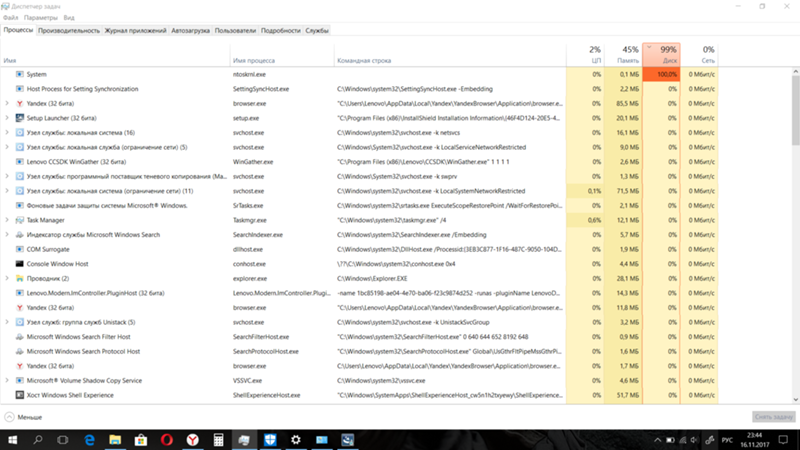Sort by the ЦП column header
The height and width of the screenshot is (450, 800).
[585, 55]
